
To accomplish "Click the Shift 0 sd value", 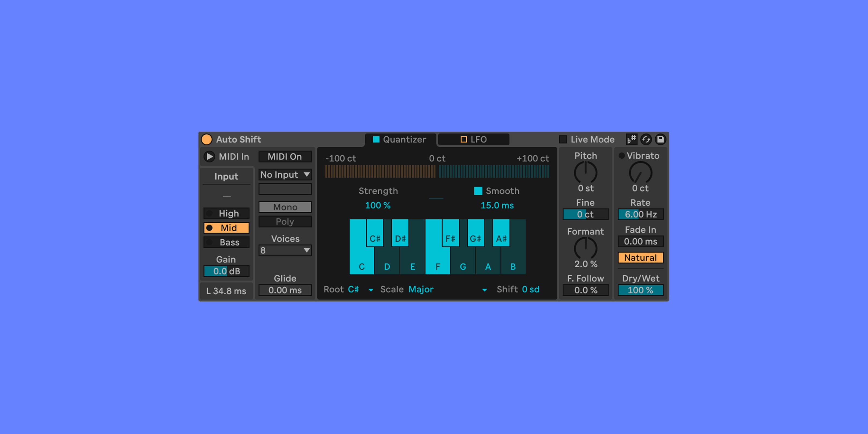I will point(531,289).
